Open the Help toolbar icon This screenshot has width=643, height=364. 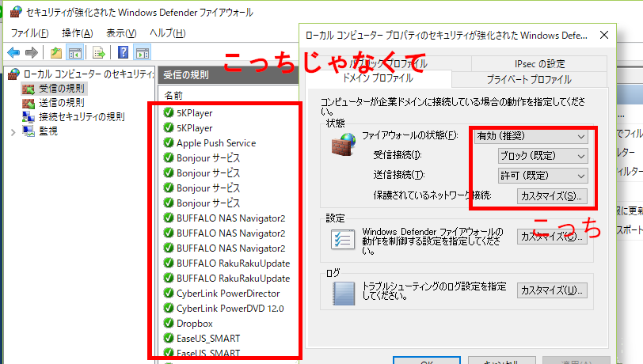click(x=123, y=52)
